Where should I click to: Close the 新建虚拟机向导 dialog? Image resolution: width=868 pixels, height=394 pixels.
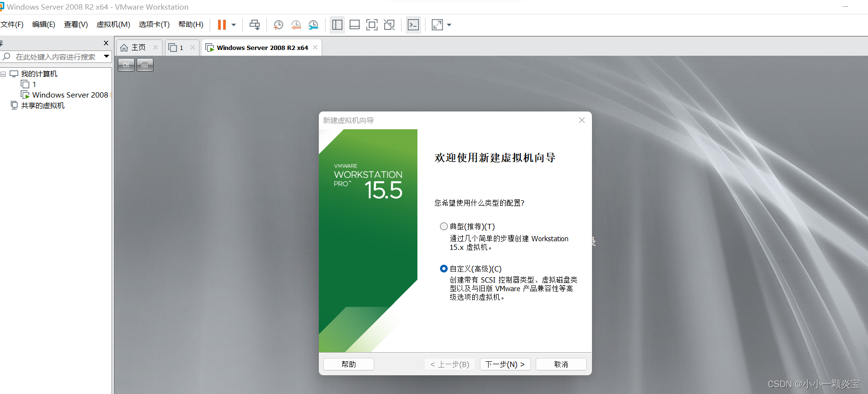pos(582,120)
